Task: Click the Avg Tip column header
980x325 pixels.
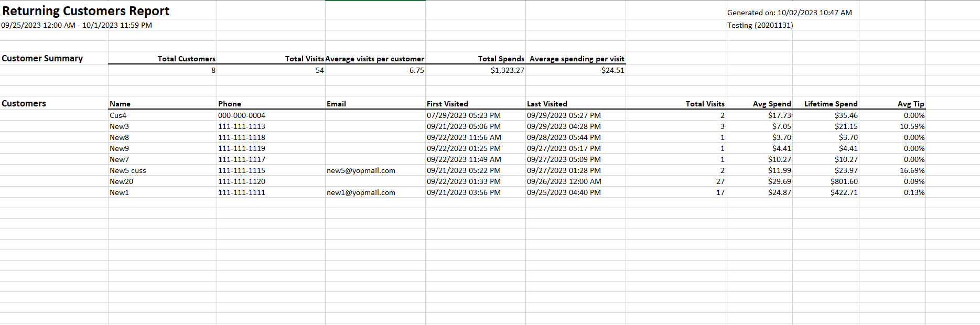Action: pos(910,104)
